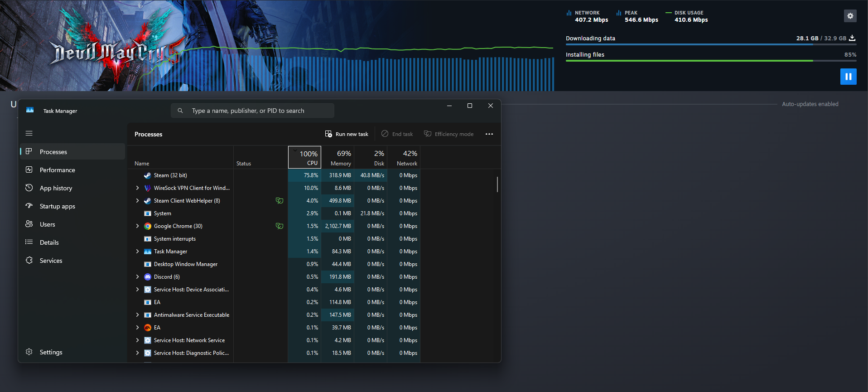Click the End task button
This screenshot has height=392, width=868.
397,134
